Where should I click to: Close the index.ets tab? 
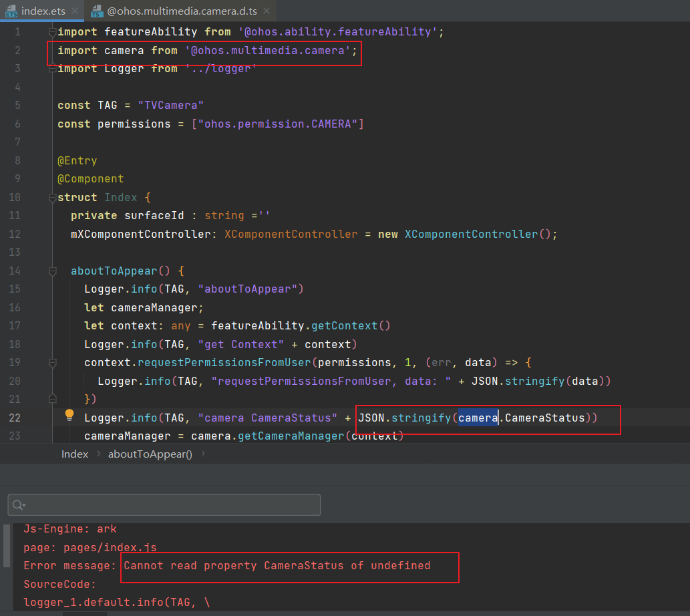pyautogui.click(x=75, y=11)
